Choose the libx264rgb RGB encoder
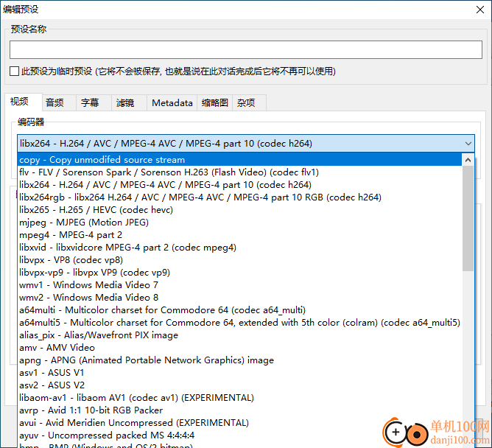The height and width of the screenshot is (448, 492). pyautogui.click(x=239, y=197)
